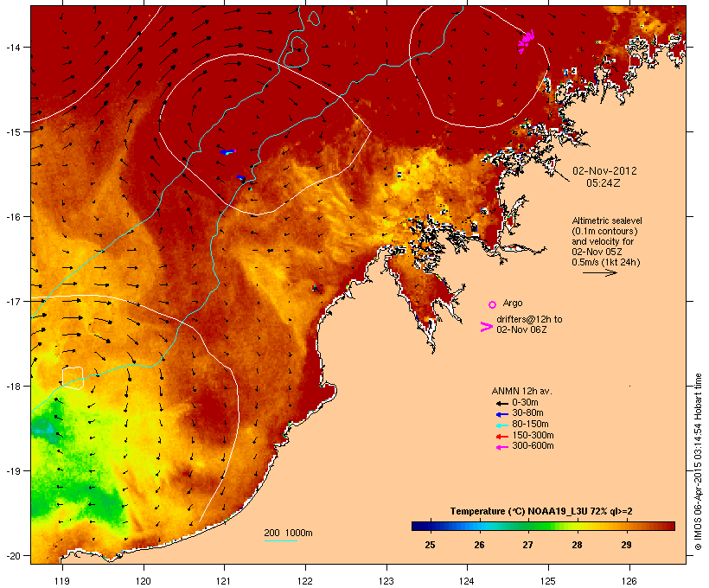Click the longitude axis label 121

224,581
